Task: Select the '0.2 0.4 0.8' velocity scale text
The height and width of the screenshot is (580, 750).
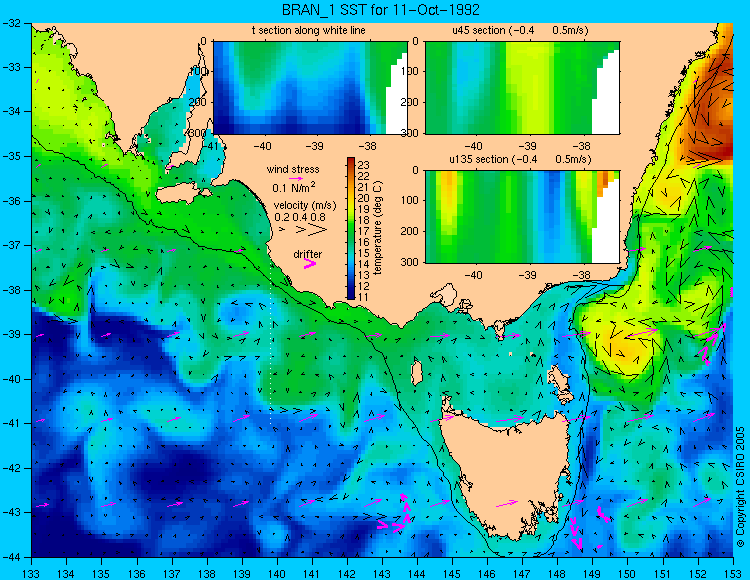Action: [299, 217]
